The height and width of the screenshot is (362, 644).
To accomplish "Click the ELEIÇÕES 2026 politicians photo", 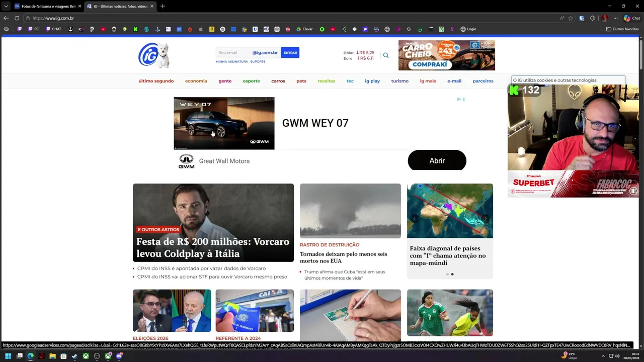I will [x=172, y=311].
